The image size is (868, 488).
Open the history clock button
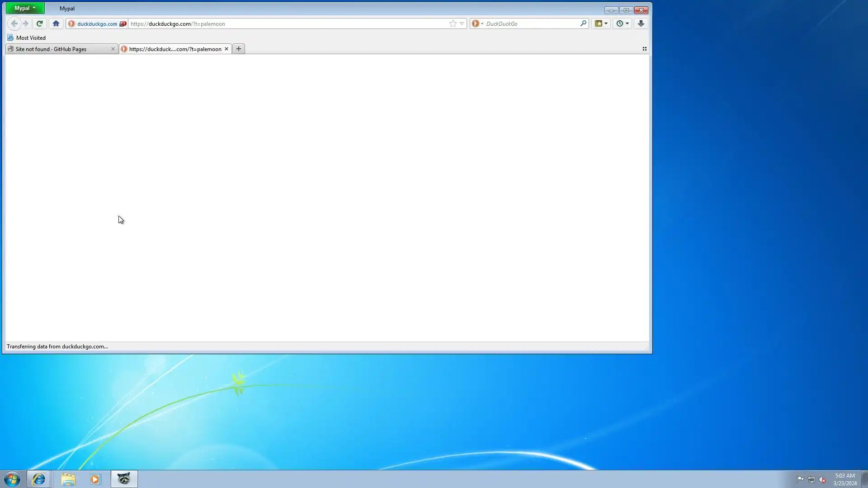coord(623,23)
